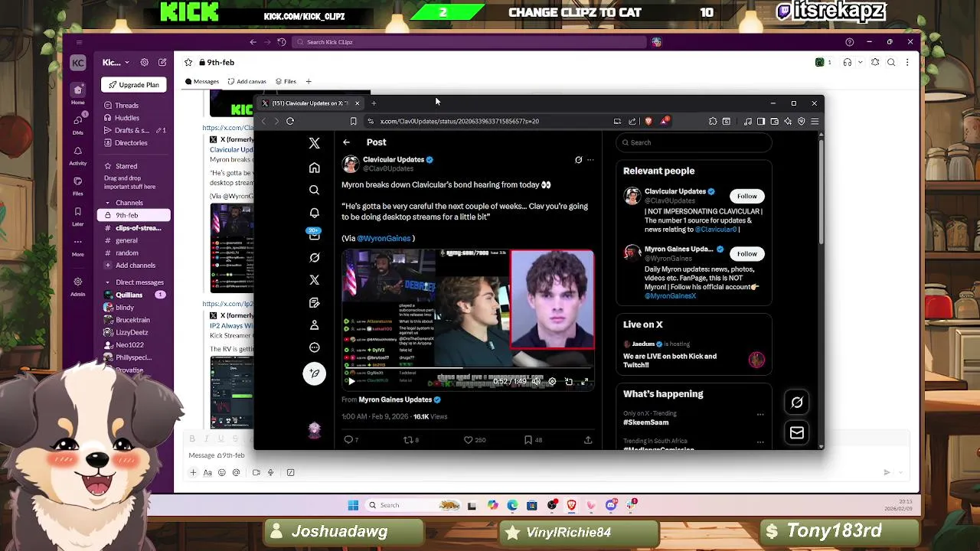Reload the browser page

[x=290, y=121]
